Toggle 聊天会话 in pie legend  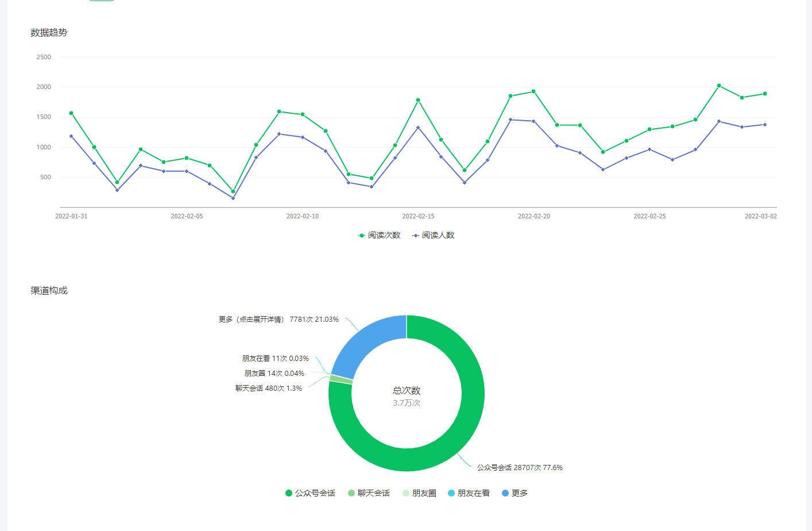(x=369, y=493)
